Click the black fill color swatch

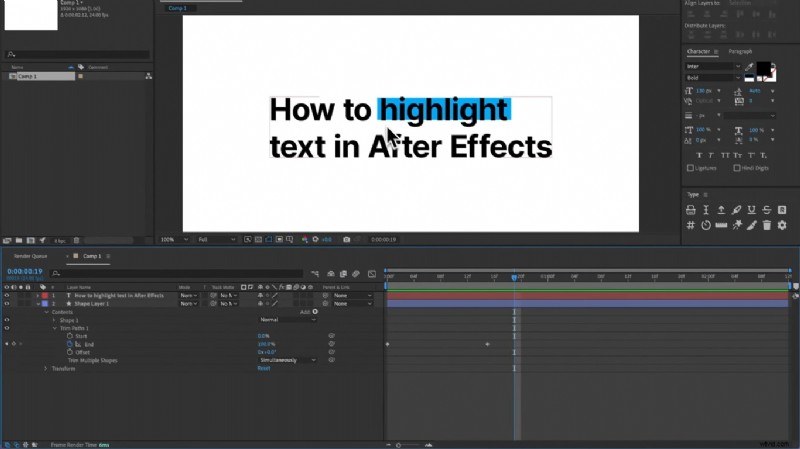pyautogui.click(x=763, y=68)
